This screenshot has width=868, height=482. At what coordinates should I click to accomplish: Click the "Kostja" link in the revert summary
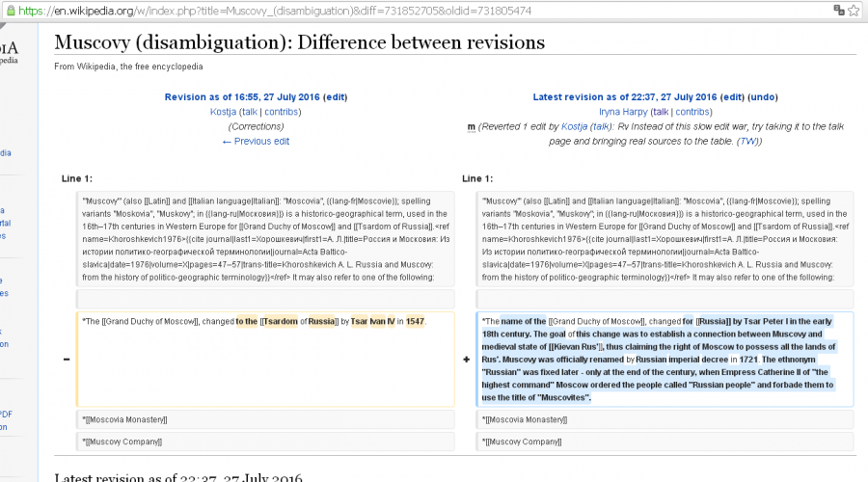click(574, 126)
